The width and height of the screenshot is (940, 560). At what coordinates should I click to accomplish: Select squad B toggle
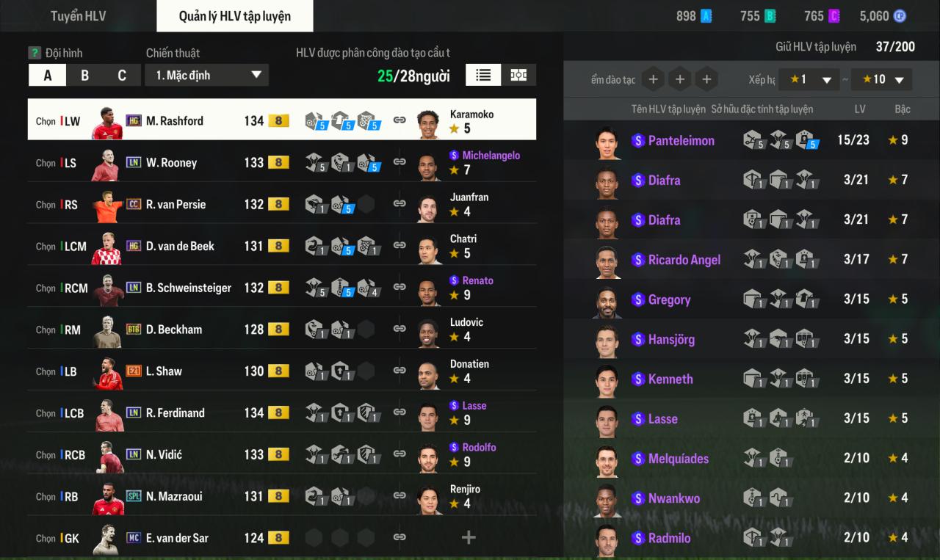(x=84, y=76)
